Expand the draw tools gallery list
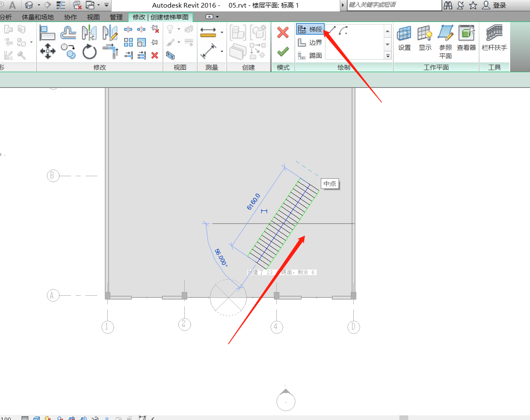The width and height of the screenshot is (530, 420). tap(388, 56)
